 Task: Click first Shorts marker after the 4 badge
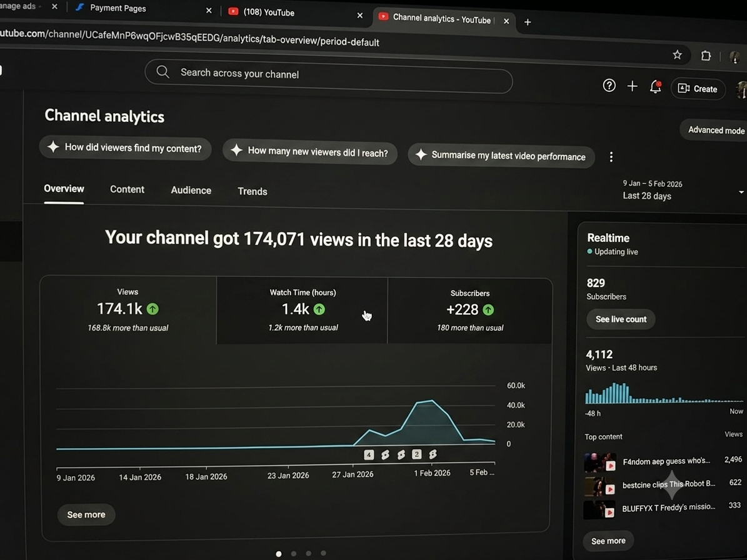[385, 455]
